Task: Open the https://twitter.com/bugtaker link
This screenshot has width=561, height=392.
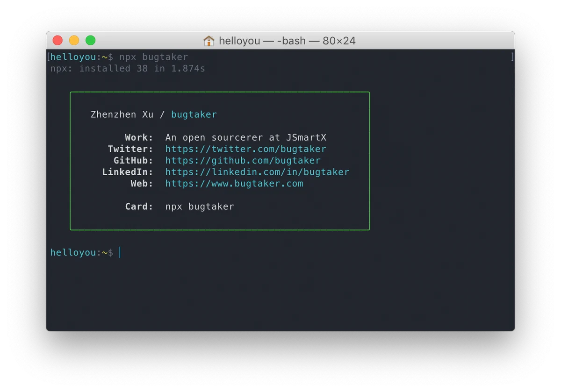Action: click(246, 149)
